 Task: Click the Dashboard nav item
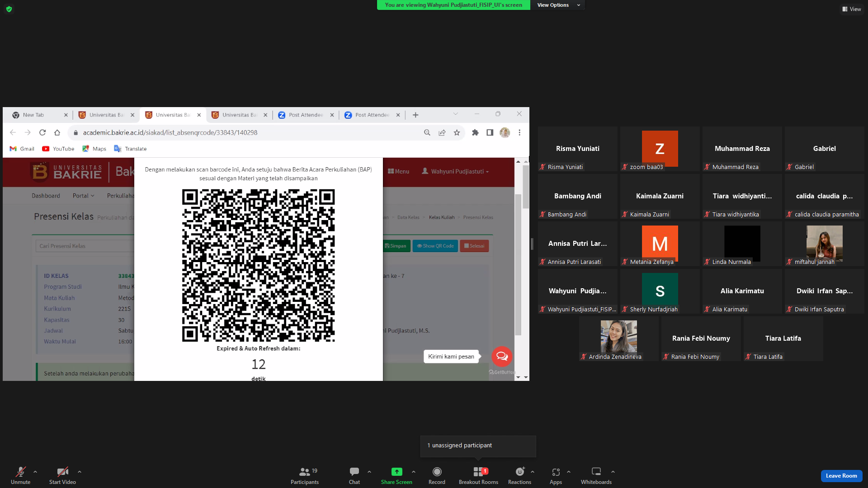tap(46, 196)
